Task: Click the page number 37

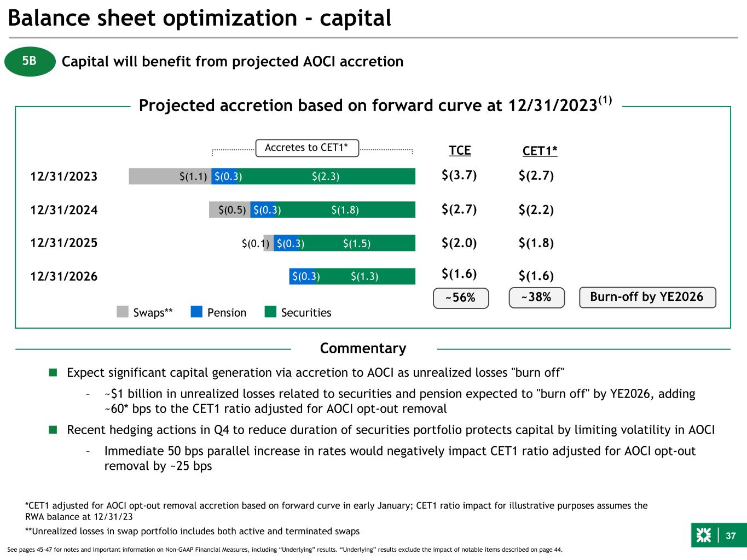Action: tap(731, 536)
